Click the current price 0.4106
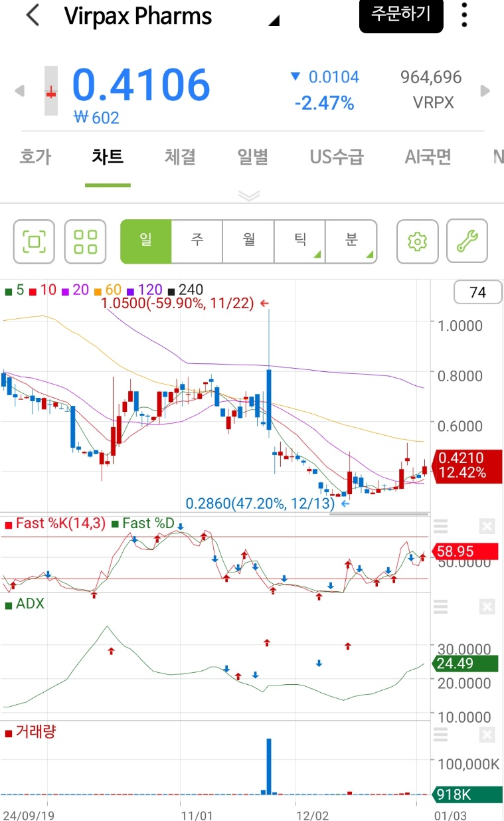 click(141, 86)
